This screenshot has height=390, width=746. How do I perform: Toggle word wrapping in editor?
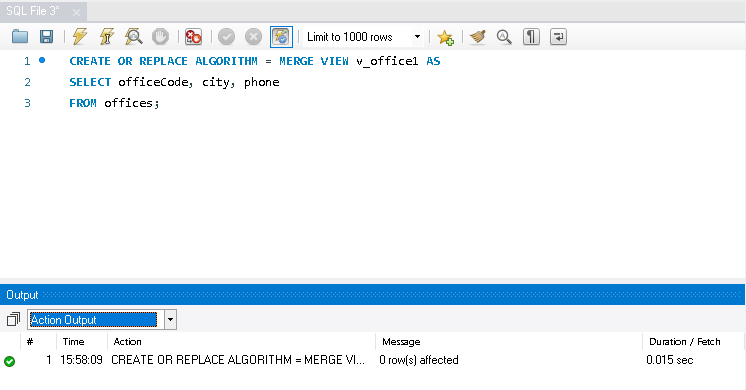click(558, 37)
